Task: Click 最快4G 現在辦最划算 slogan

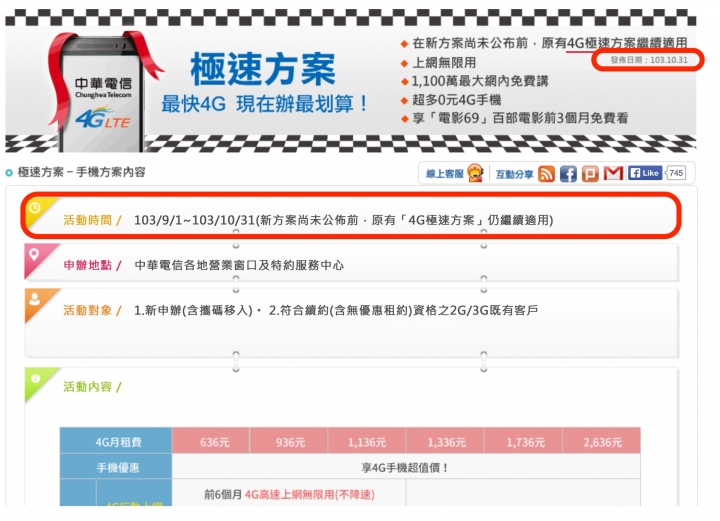Action: [264, 104]
